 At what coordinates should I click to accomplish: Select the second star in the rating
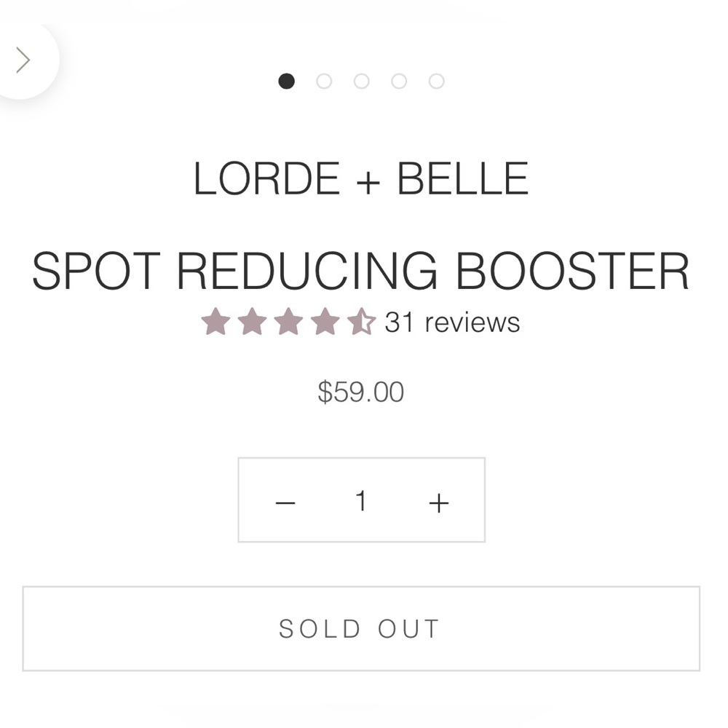(255, 320)
